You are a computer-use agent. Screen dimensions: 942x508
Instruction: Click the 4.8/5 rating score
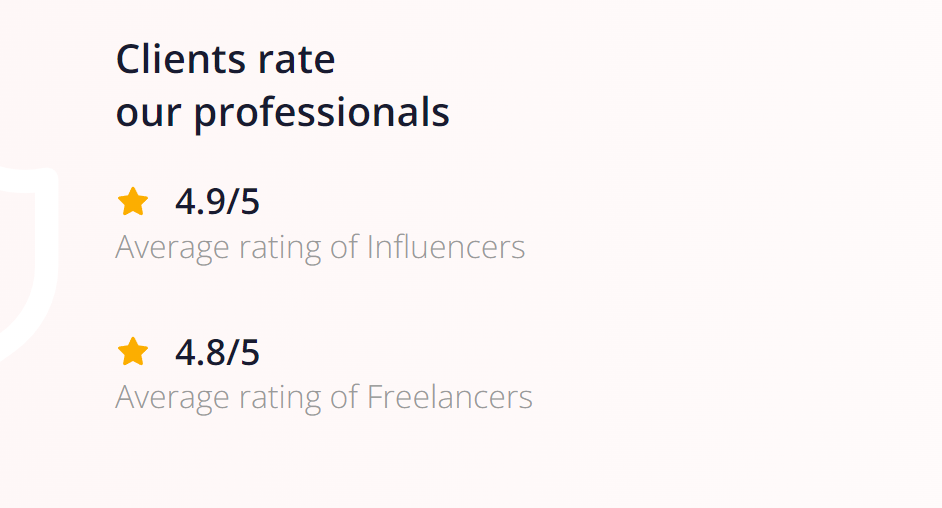217,352
